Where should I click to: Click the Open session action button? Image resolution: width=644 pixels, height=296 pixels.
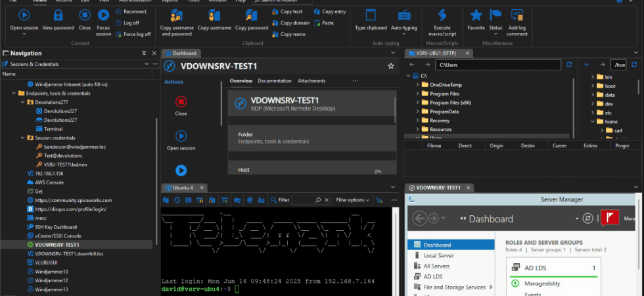[181, 141]
